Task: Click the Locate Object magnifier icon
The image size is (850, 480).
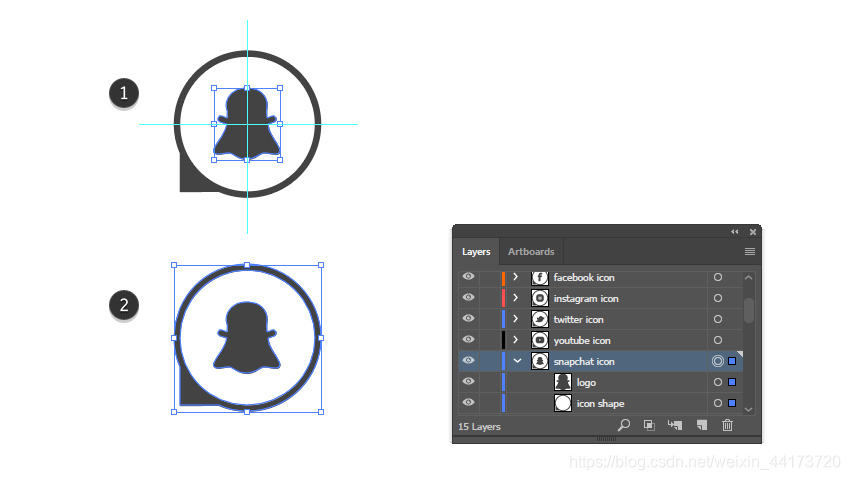Action: (x=624, y=425)
